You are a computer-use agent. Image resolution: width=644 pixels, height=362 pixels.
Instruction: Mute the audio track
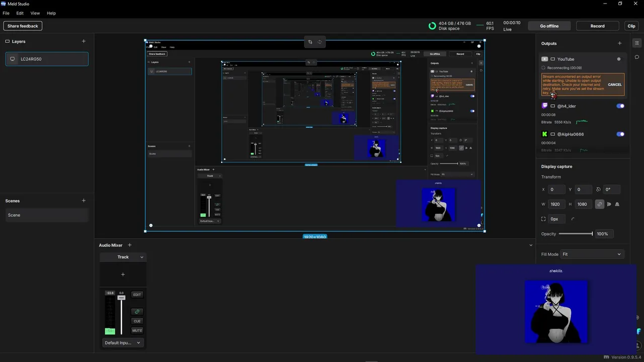137,330
